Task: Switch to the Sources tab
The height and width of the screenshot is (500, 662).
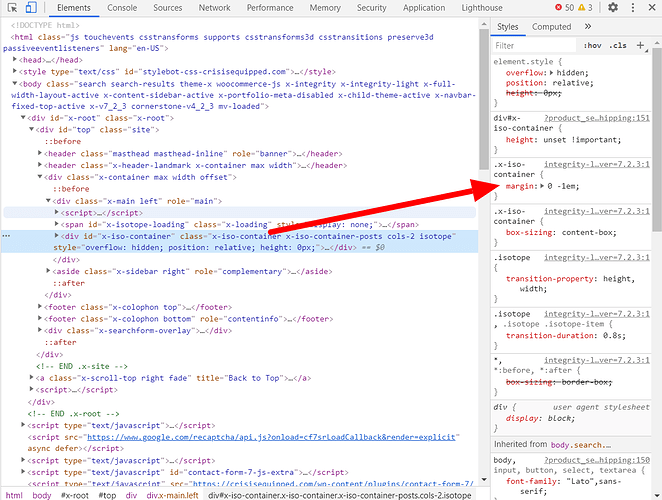Action: coord(168,8)
